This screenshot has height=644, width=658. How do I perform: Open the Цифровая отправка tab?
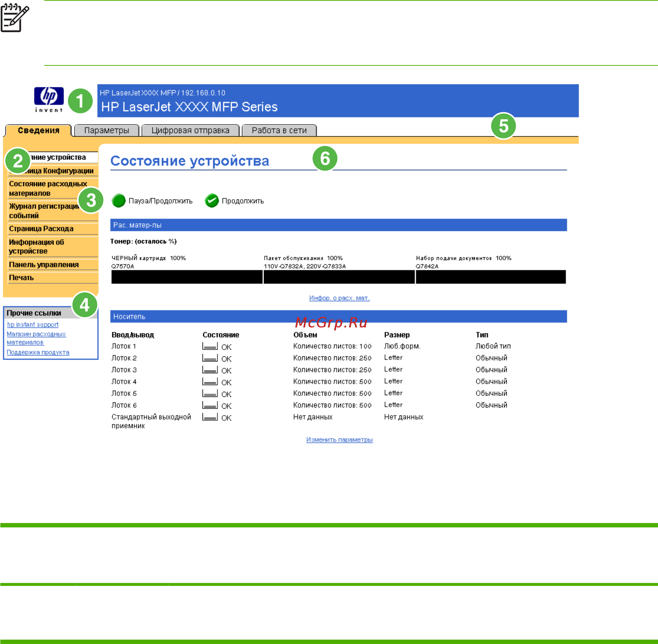click(x=190, y=130)
